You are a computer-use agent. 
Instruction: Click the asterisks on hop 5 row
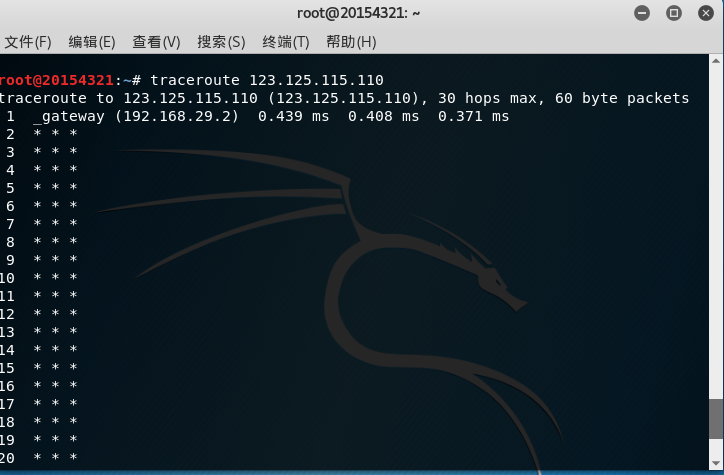point(55,187)
